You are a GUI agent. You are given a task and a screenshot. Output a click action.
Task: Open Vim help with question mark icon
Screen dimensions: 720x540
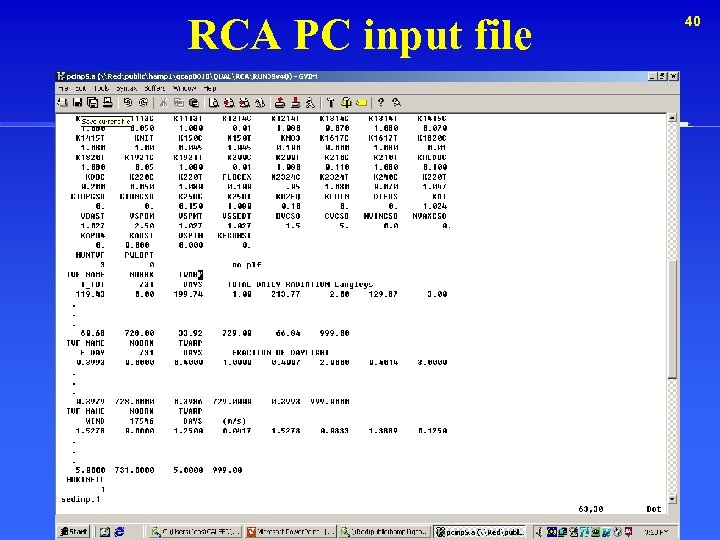[x=381, y=103]
